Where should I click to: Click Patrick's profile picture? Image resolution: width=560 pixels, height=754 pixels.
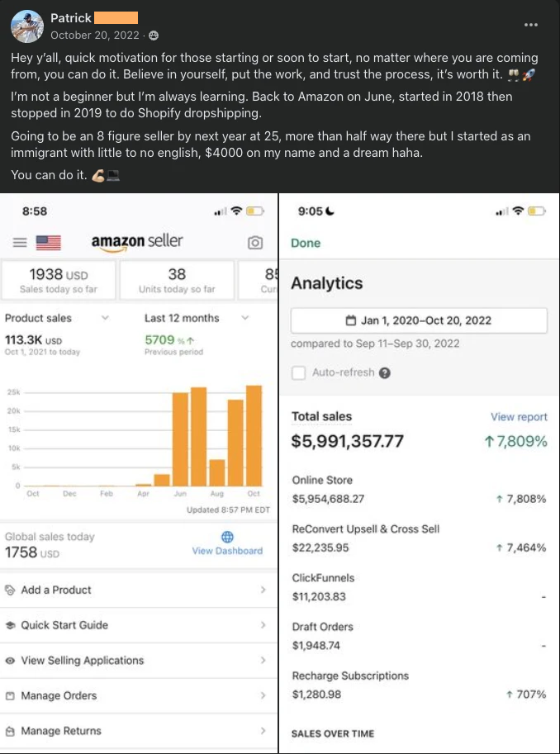(x=27, y=26)
